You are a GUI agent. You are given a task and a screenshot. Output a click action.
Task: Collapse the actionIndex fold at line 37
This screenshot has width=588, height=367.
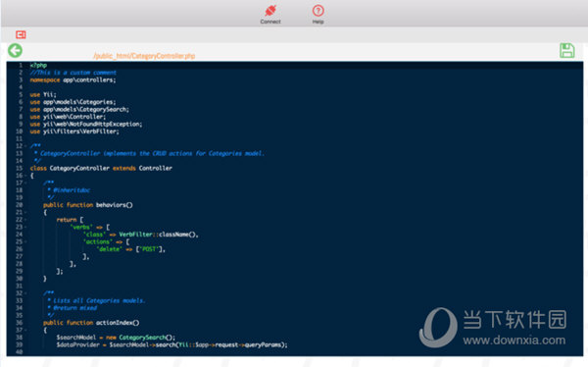25,330
